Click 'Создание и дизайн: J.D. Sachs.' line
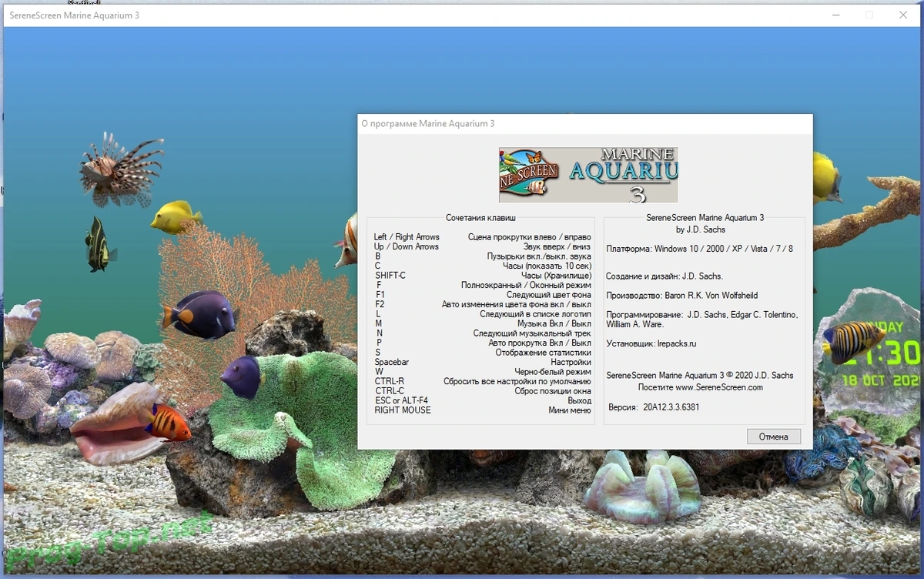 click(x=665, y=276)
